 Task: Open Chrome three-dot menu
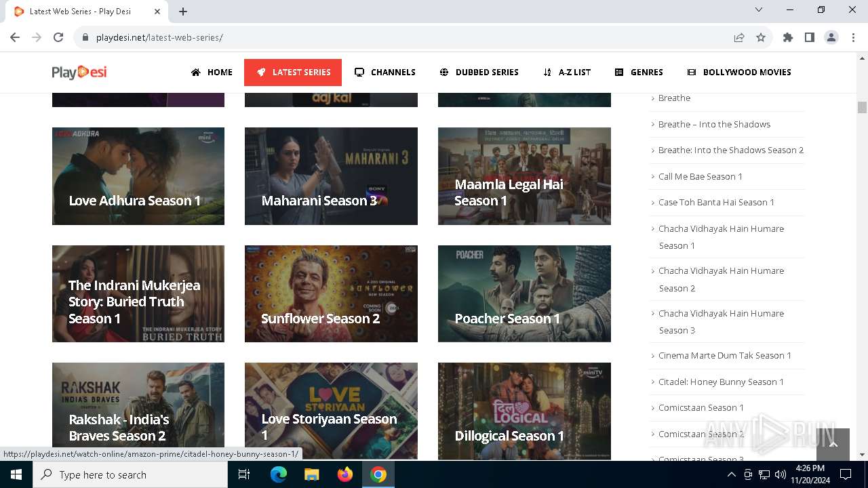point(853,37)
